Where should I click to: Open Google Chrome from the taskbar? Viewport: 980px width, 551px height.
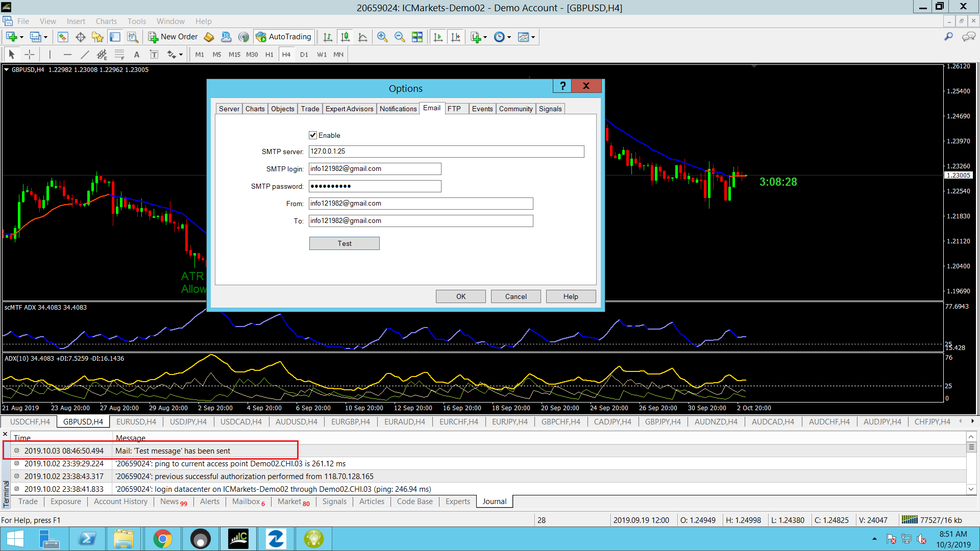(x=162, y=539)
